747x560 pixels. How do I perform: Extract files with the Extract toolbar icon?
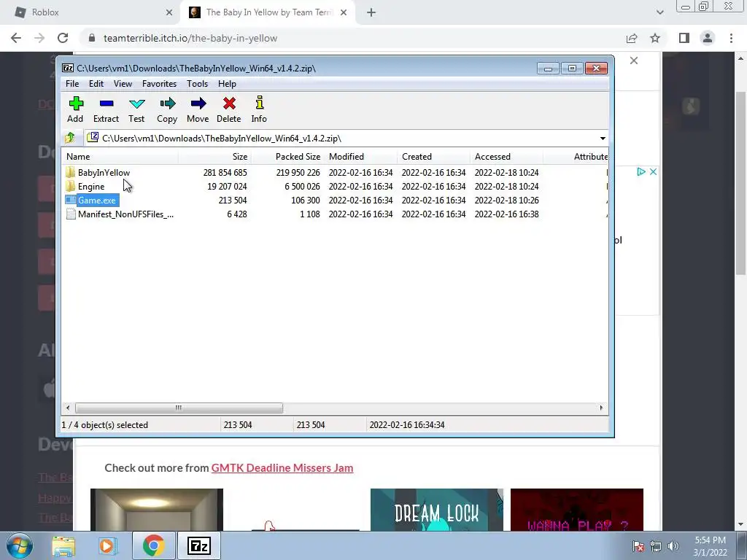(107, 104)
